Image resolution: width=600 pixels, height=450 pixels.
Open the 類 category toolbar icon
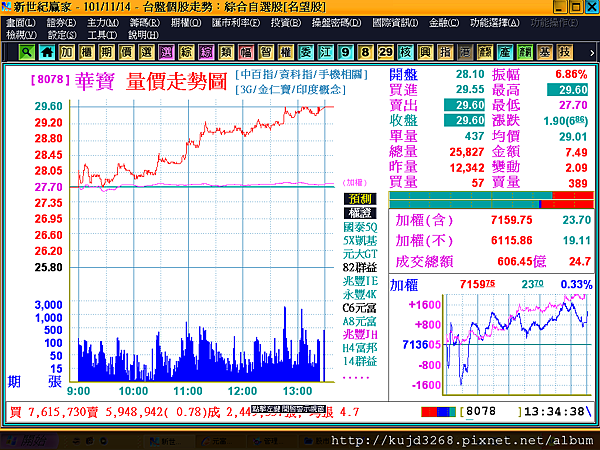coord(226,52)
